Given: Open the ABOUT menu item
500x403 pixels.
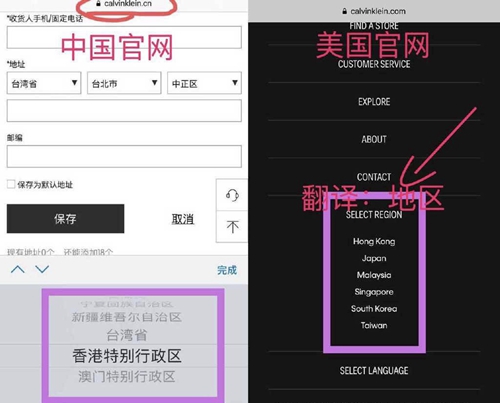Looking at the screenshot, I should point(374,139).
